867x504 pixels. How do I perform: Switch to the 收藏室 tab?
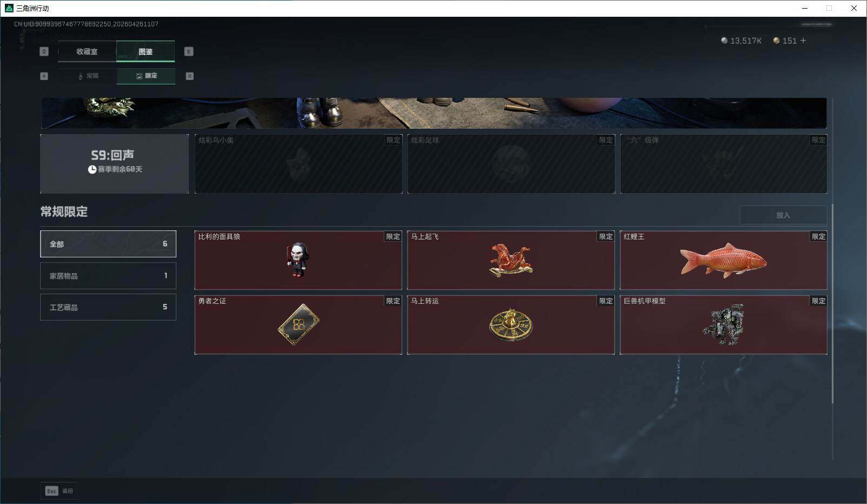click(87, 52)
